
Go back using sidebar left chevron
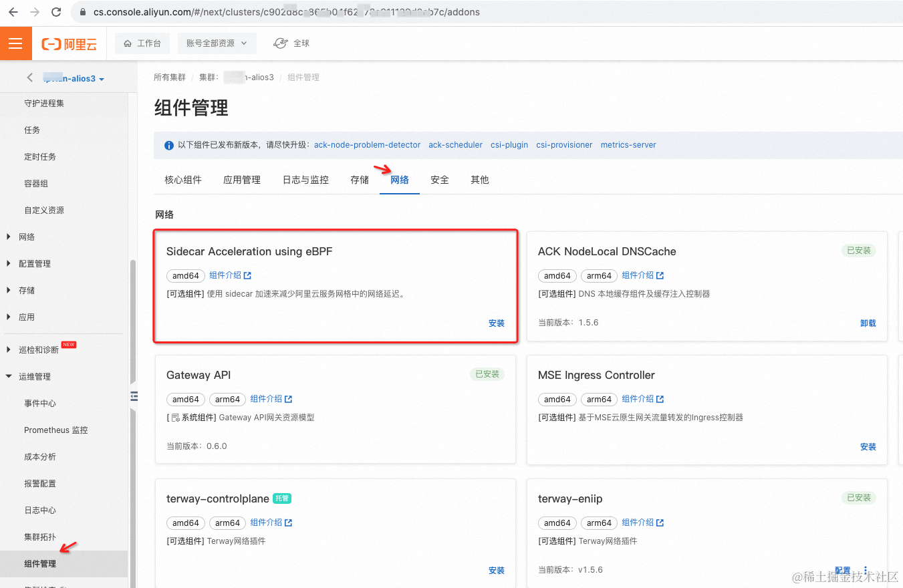point(29,78)
